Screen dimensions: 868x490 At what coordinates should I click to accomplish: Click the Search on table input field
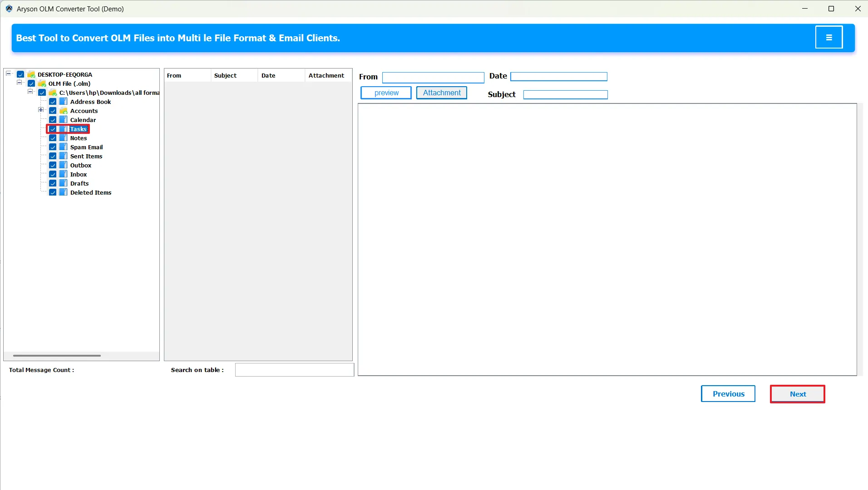pos(294,370)
